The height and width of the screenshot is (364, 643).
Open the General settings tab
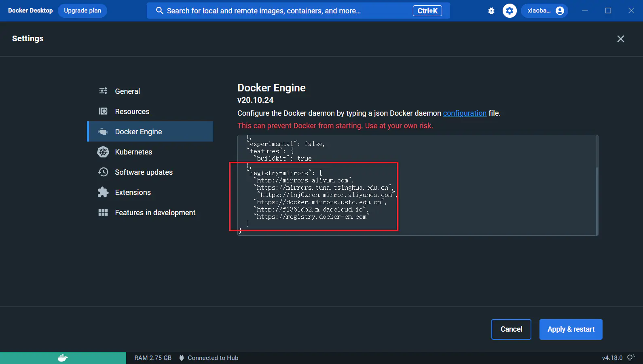150,91
